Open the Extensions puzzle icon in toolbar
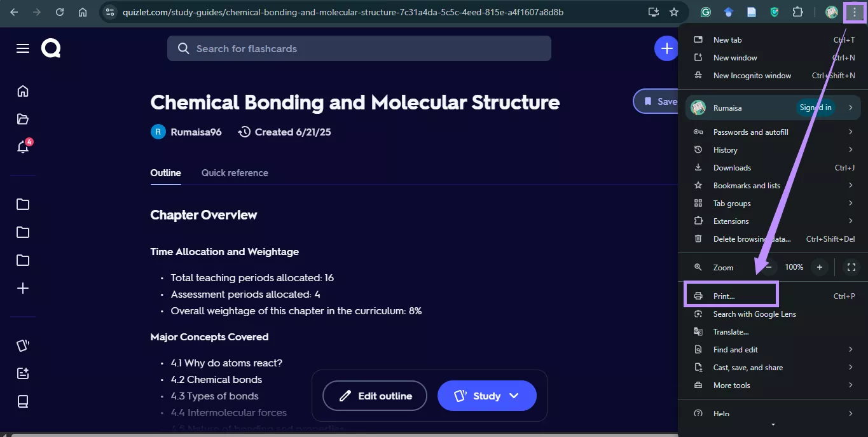The height and width of the screenshot is (437, 868). [x=797, y=11]
